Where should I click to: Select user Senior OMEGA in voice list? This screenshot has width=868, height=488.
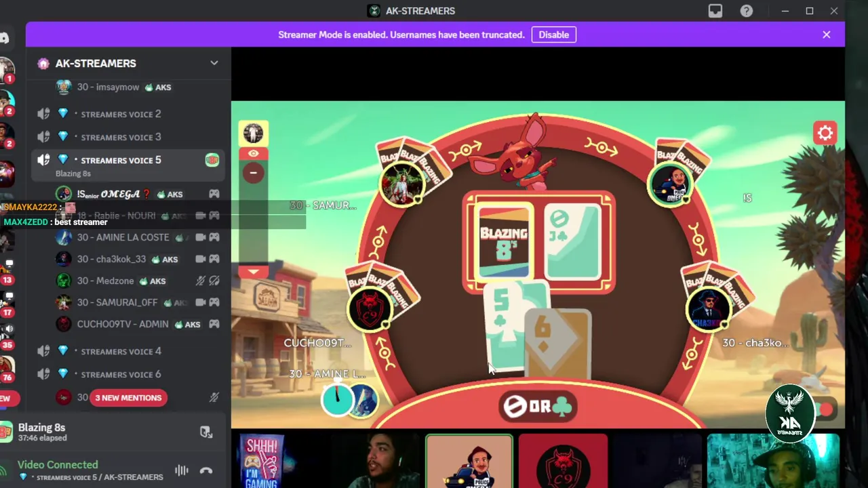coord(108,194)
